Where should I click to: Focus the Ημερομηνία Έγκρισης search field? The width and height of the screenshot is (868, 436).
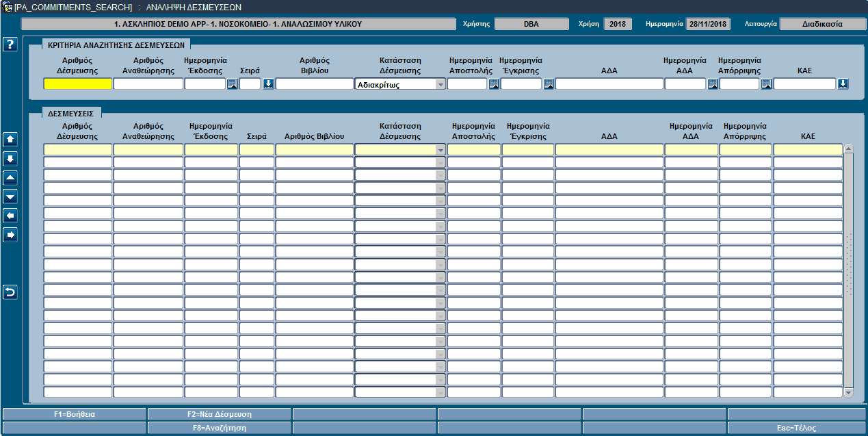[521, 84]
